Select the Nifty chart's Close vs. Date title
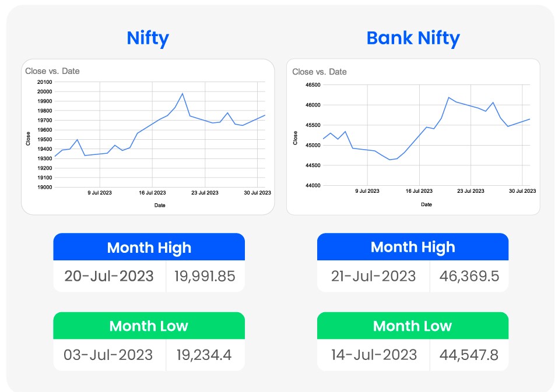 point(52,71)
